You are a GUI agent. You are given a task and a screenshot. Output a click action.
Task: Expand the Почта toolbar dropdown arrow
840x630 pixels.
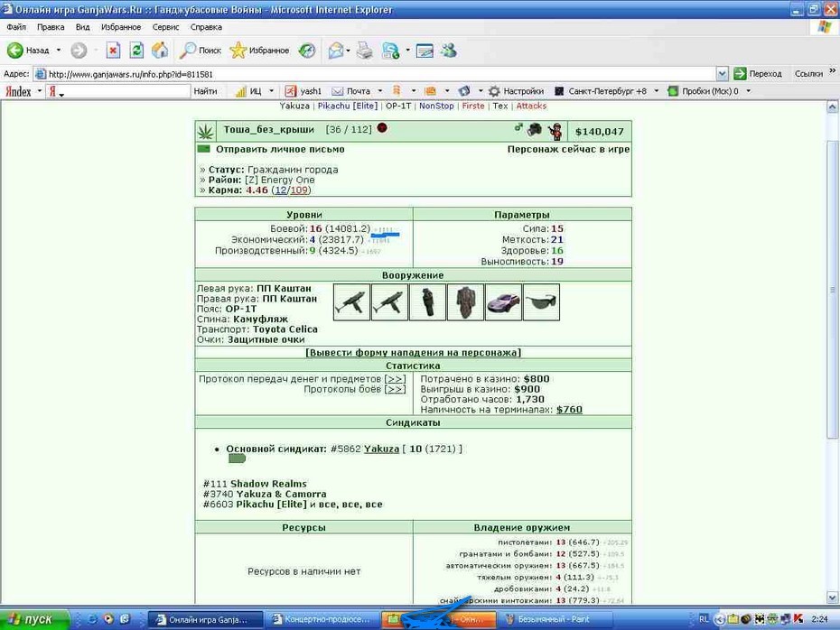pos(380,91)
